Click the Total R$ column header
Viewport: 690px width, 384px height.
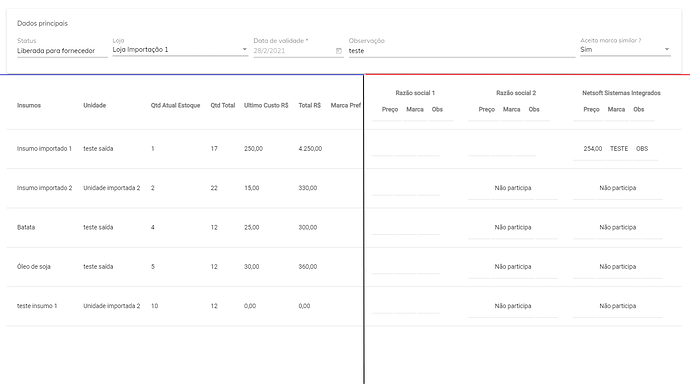coord(310,106)
